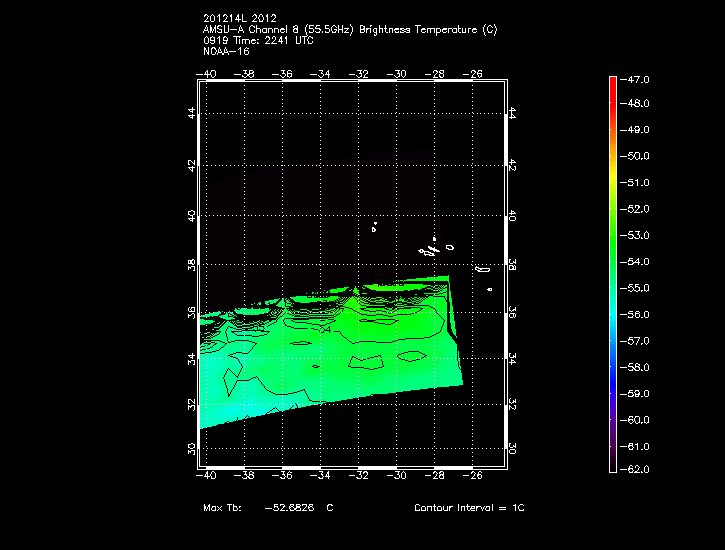Click the 30 latitude label on right axis
Screen dimensions: 725x550
pyautogui.click(x=512, y=449)
